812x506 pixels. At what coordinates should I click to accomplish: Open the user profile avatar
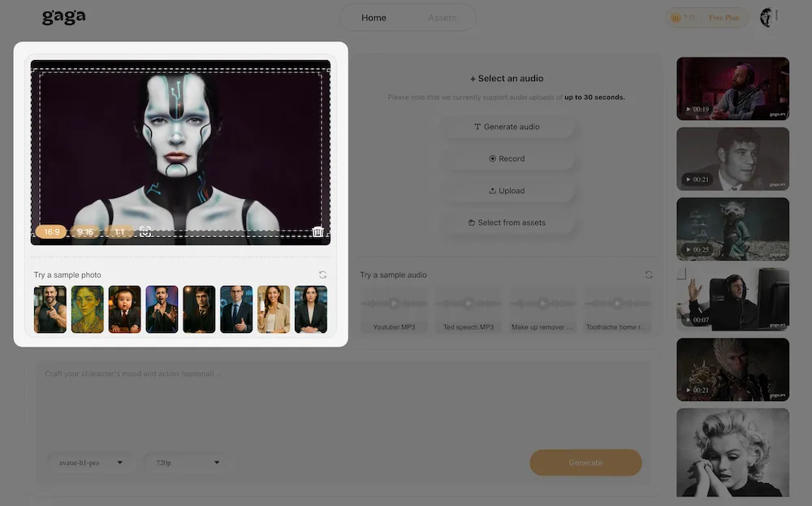767,18
